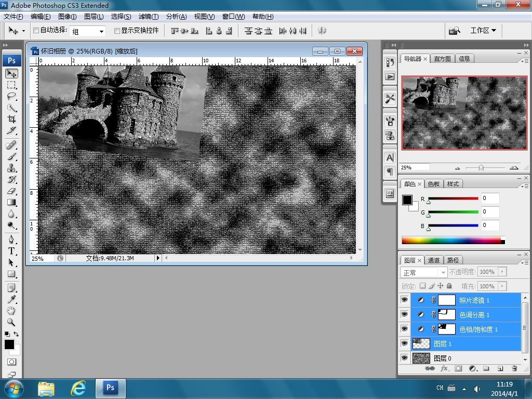The image size is (532, 399).
Task: Enable the 自动选择 checkbox
Action: 36,31
